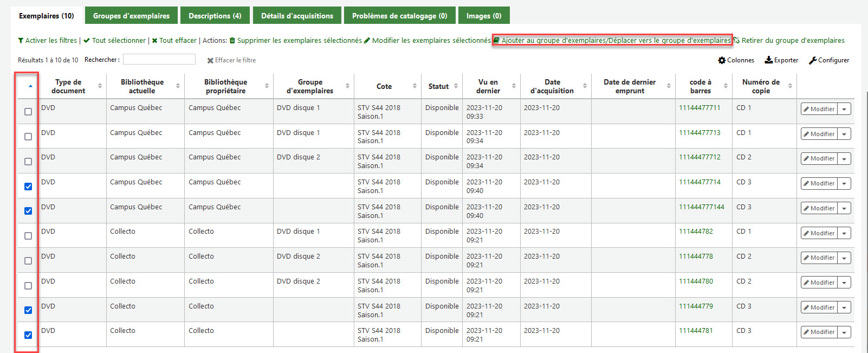Switch to Groupes d'exemplaires tab
This screenshot has width=868, height=353.
131,16
